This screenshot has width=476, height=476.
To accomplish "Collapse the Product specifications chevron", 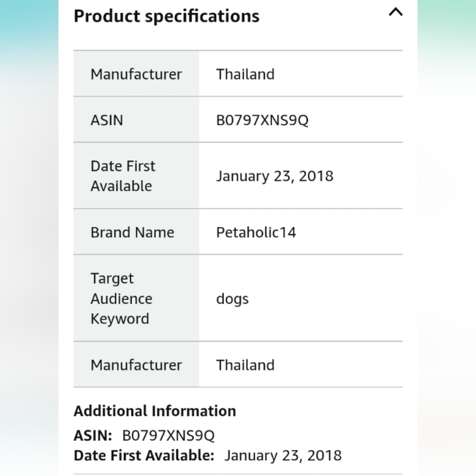I will tap(396, 13).
